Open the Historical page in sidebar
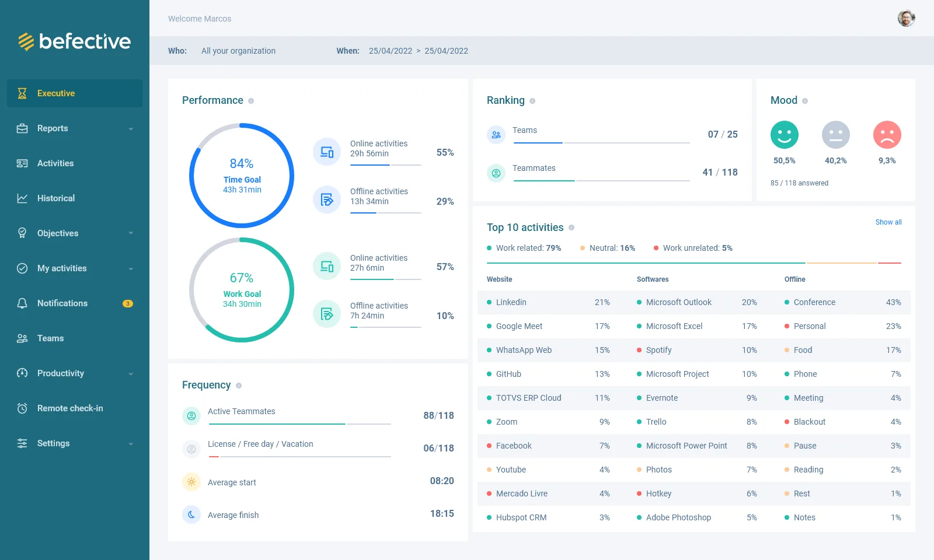934x560 pixels. pyautogui.click(x=56, y=198)
